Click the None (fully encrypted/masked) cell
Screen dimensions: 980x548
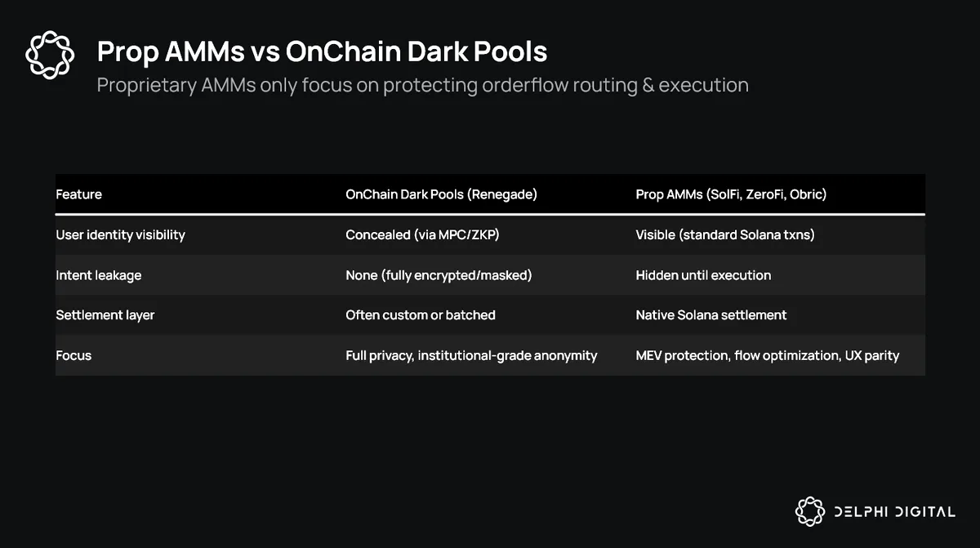[x=439, y=275]
